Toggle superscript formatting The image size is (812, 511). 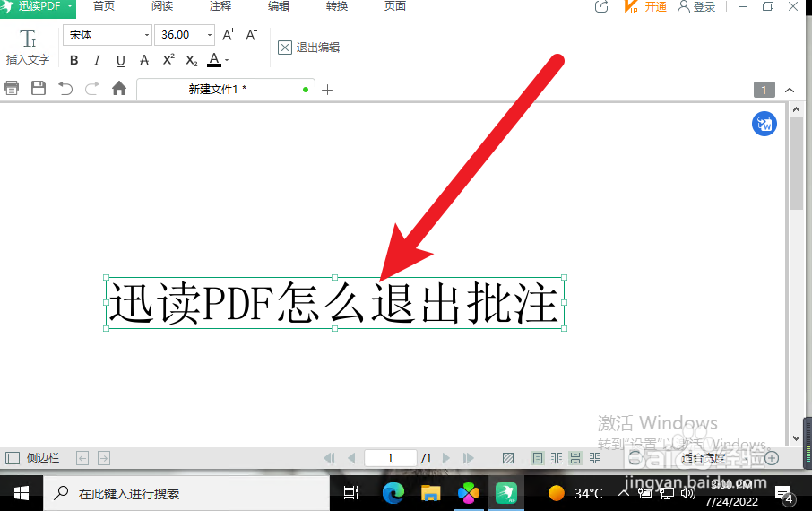(x=168, y=59)
